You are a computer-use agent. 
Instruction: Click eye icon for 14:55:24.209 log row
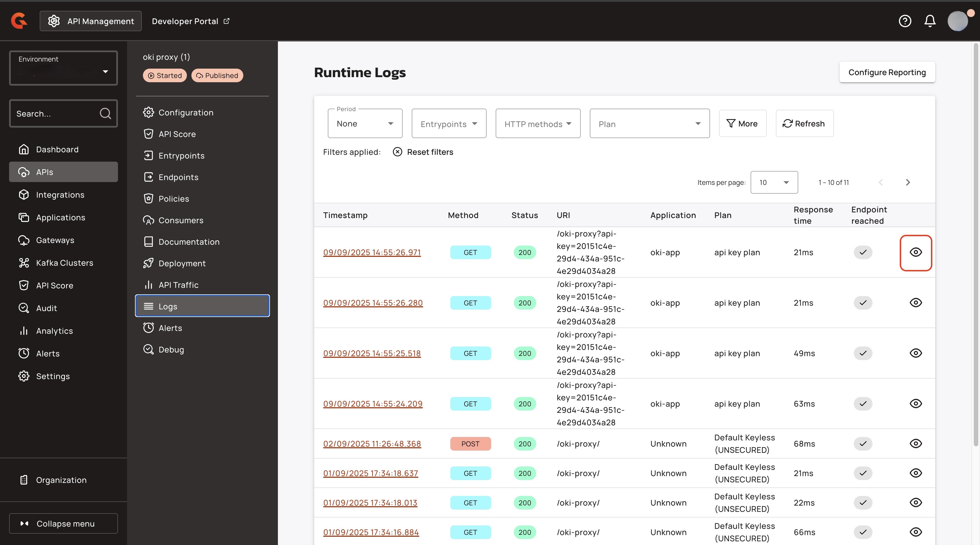915,404
